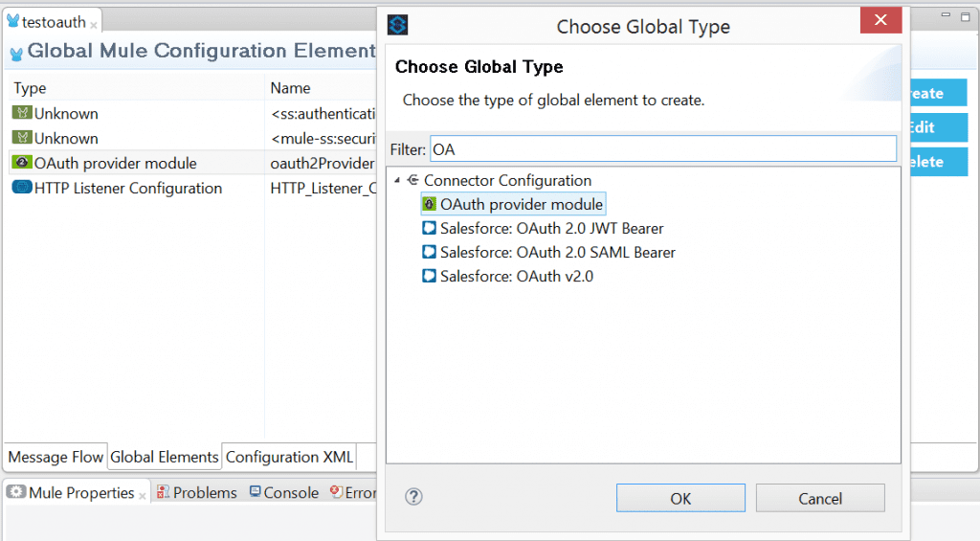Image resolution: width=980 pixels, height=541 pixels.
Task: Click the Error tab icon
Action: point(336,492)
